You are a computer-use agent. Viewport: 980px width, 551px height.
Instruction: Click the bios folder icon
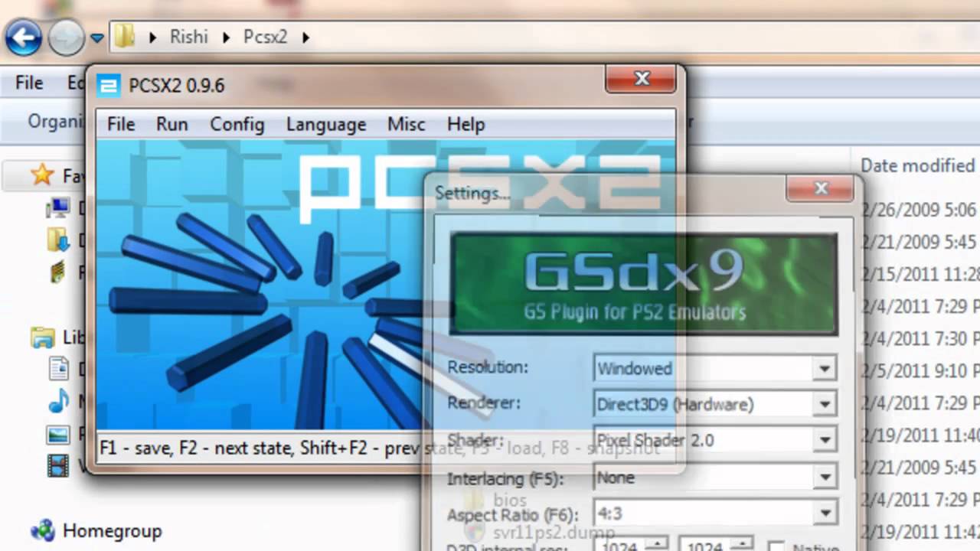pos(476,500)
